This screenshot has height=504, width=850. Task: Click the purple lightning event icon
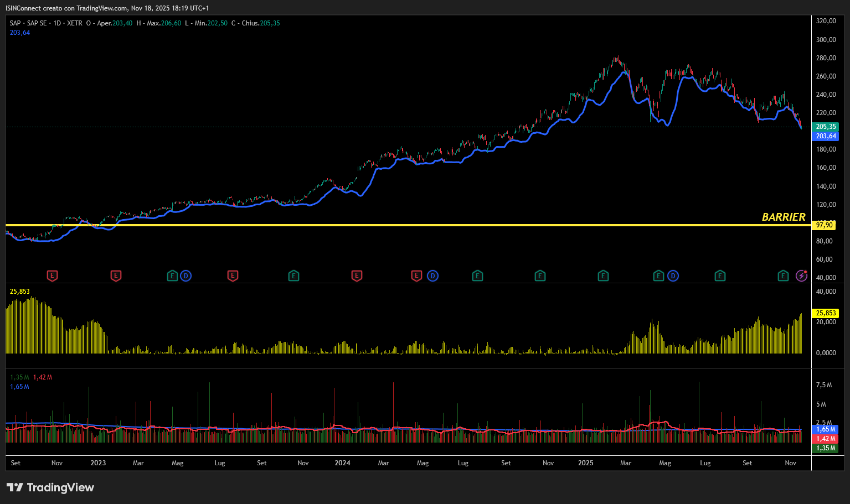coord(801,276)
